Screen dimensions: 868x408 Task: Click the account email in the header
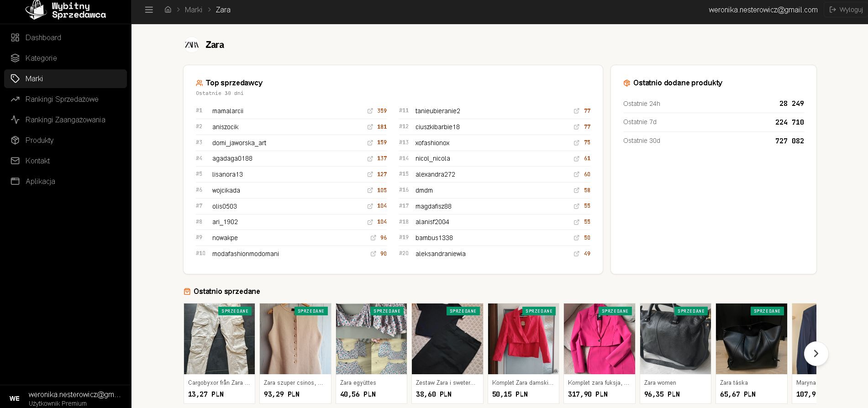(x=763, y=10)
